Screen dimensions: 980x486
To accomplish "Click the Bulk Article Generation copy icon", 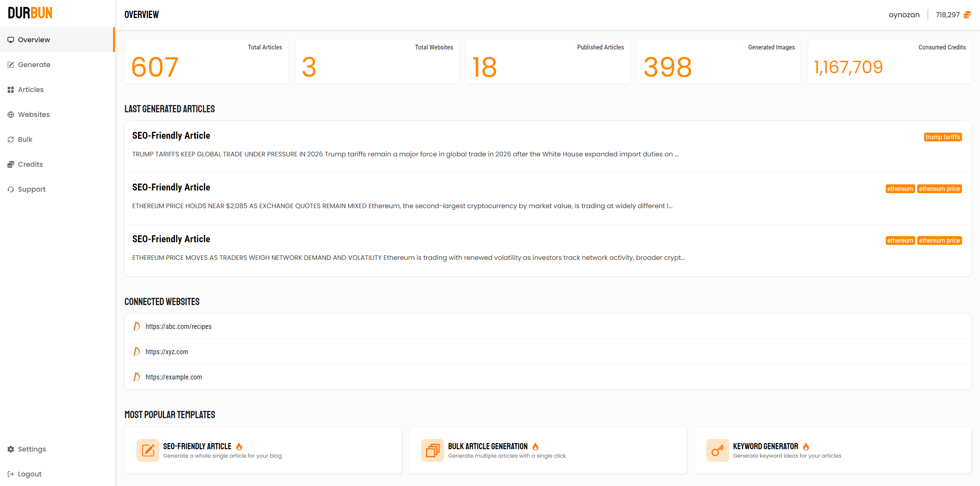I will pyautogui.click(x=432, y=450).
